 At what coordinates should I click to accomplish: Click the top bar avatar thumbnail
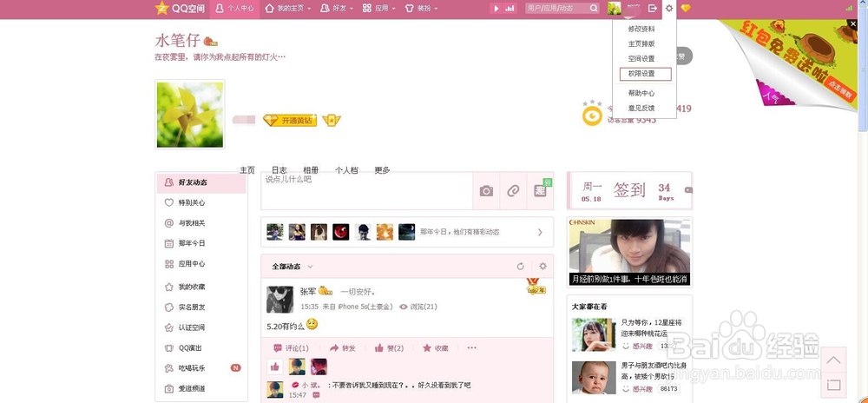click(614, 9)
